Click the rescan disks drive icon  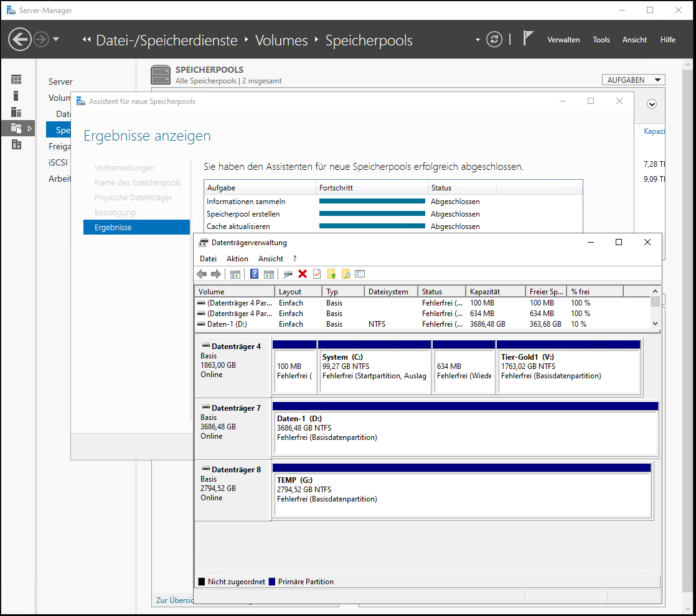click(288, 274)
